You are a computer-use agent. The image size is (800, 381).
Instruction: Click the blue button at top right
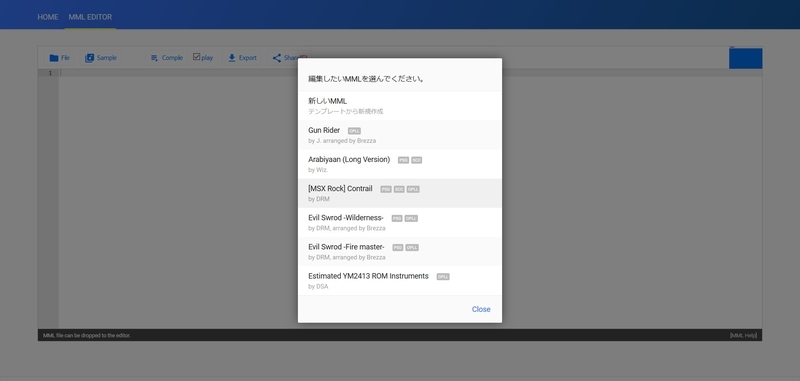(x=745, y=58)
